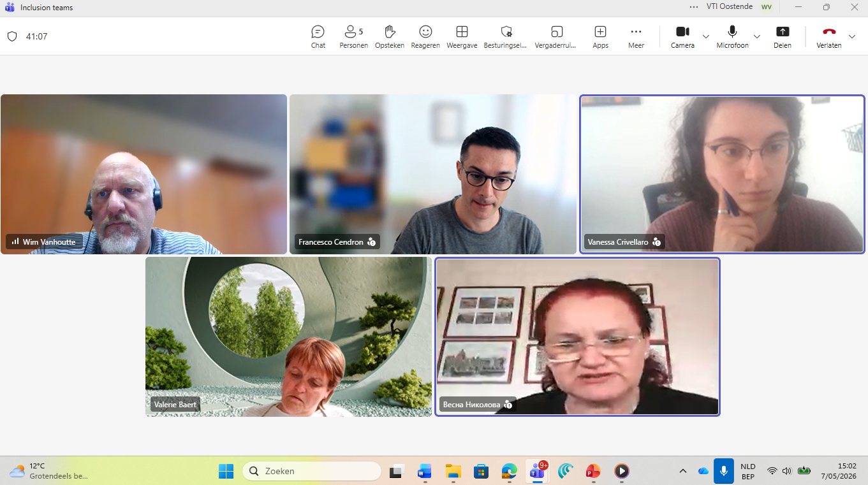Image resolution: width=868 pixels, height=485 pixels.
Task: Expand the Verlaten options arrow
Action: [x=852, y=36]
